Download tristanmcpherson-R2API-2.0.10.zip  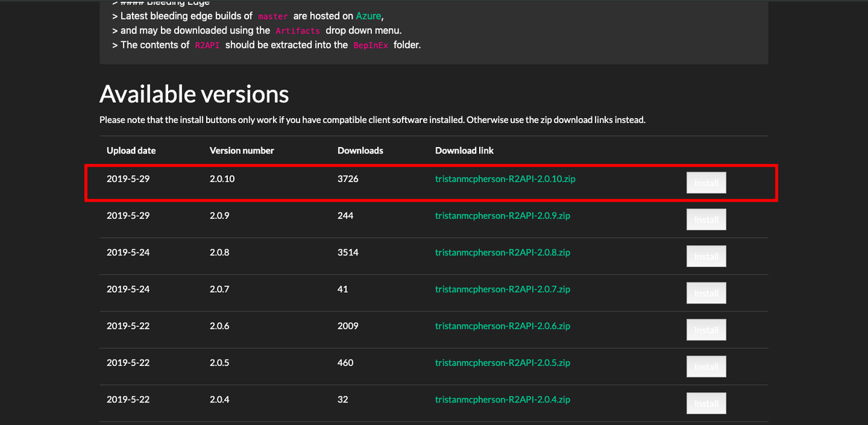505,179
